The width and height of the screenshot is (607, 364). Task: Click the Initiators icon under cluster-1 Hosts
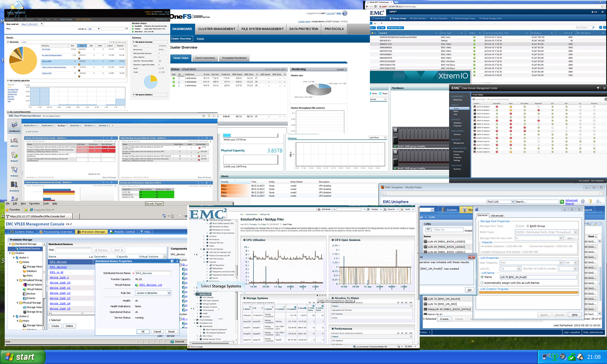click(x=24, y=271)
